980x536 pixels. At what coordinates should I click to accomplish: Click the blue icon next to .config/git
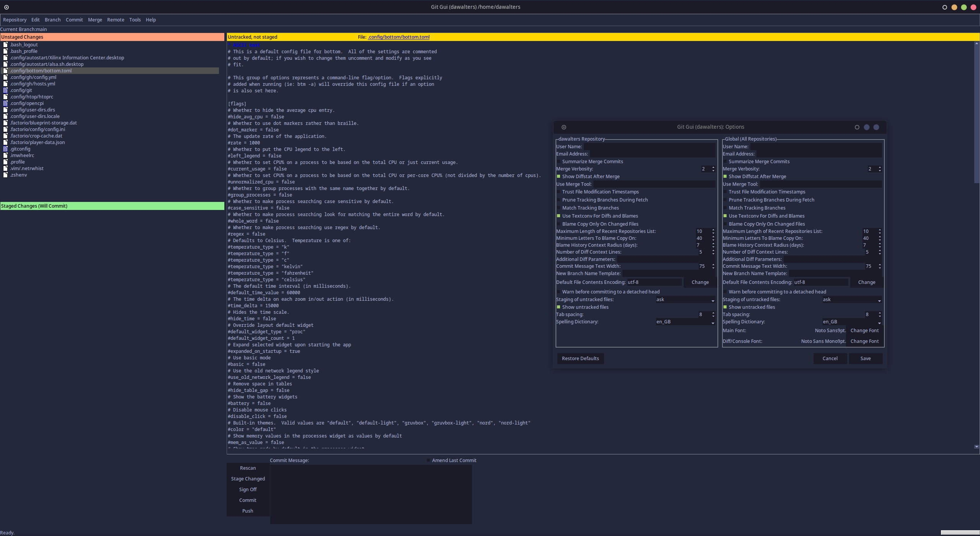point(5,90)
